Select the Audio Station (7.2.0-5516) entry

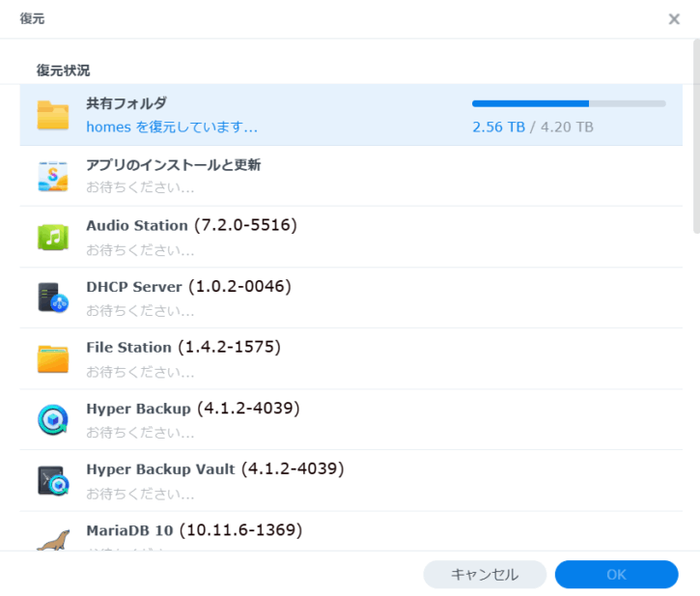coord(191,225)
